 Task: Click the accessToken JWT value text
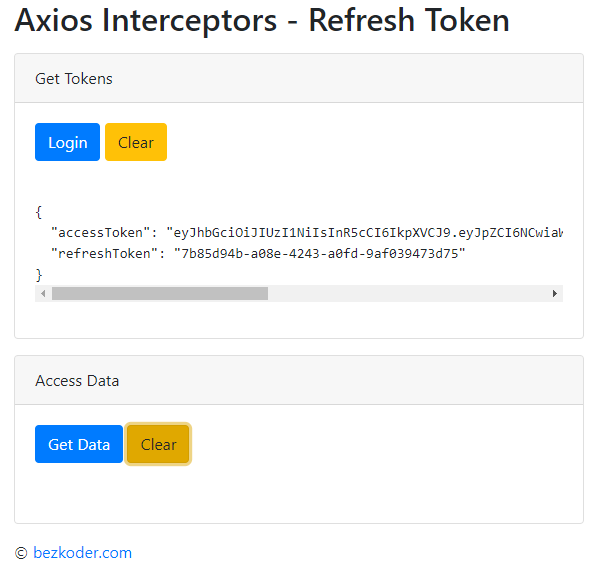[364, 233]
